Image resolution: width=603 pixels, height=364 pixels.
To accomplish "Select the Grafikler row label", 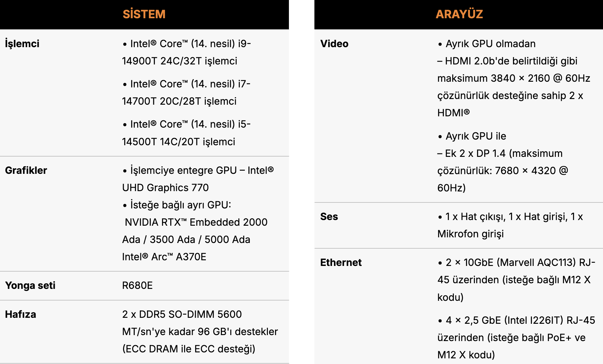I will click(x=26, y=170).
